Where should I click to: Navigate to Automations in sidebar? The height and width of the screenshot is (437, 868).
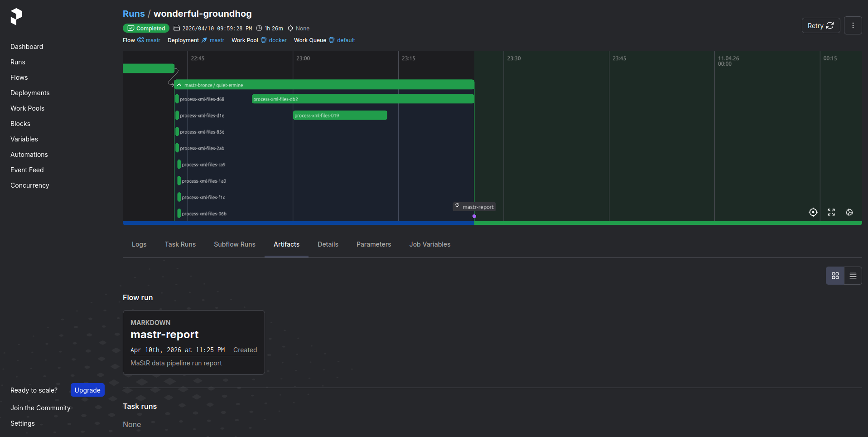coord(29,155)
